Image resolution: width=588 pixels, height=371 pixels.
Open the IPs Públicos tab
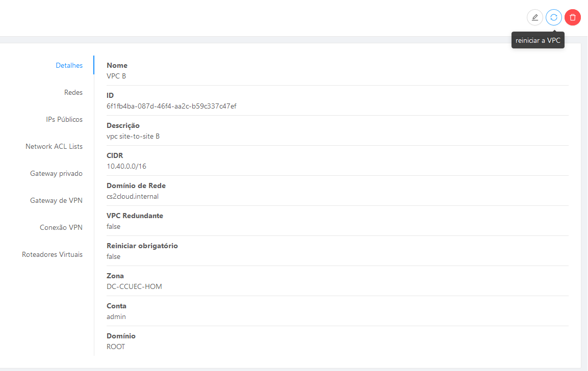pyautogui.click(x=64, y=119)
